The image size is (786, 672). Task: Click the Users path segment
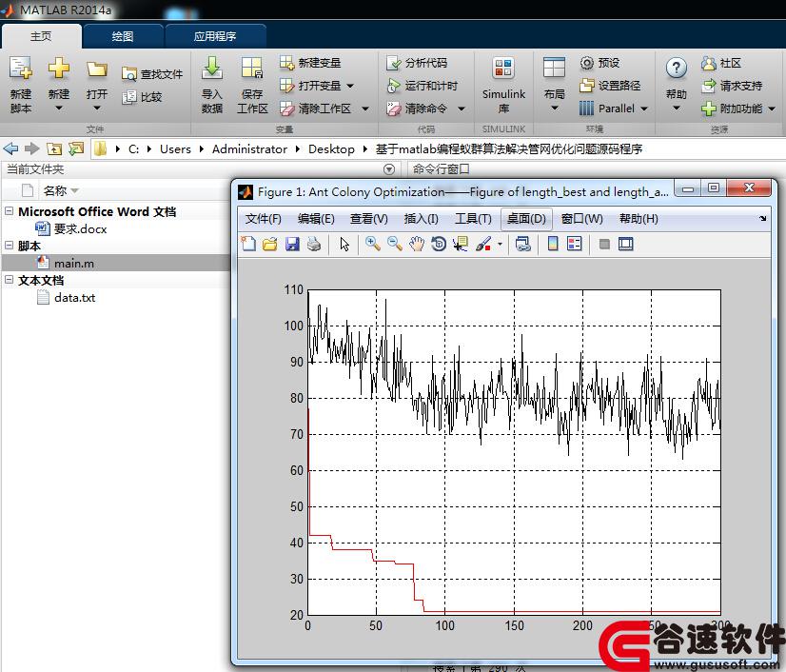tap(175, 148)
